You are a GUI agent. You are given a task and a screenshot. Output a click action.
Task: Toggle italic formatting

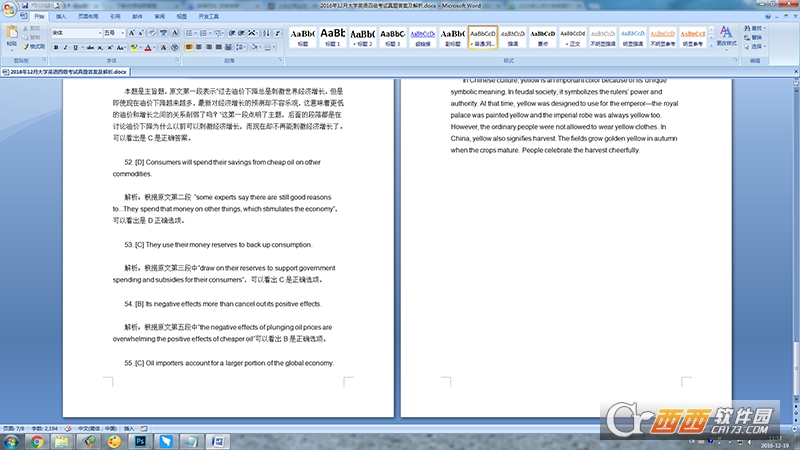tap(65, 47)
